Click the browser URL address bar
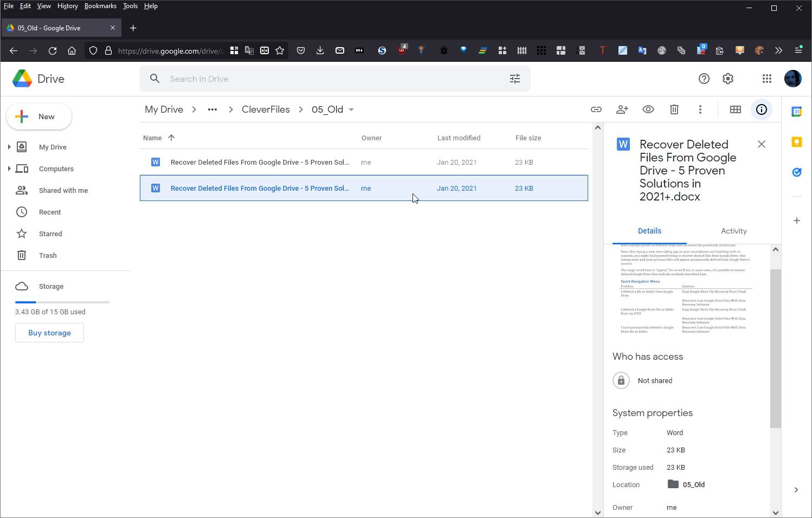The height and width of the screenshot is (518, 812). point(171,51)
